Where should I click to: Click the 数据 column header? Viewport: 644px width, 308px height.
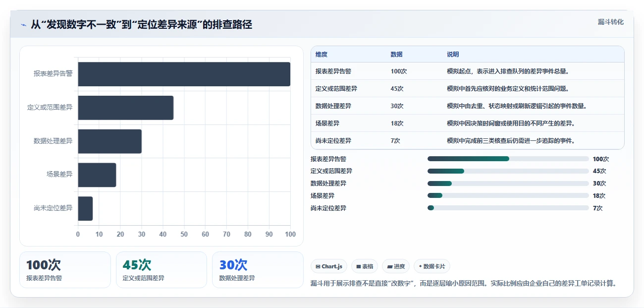pyautogui.click(x=396, y=55)
